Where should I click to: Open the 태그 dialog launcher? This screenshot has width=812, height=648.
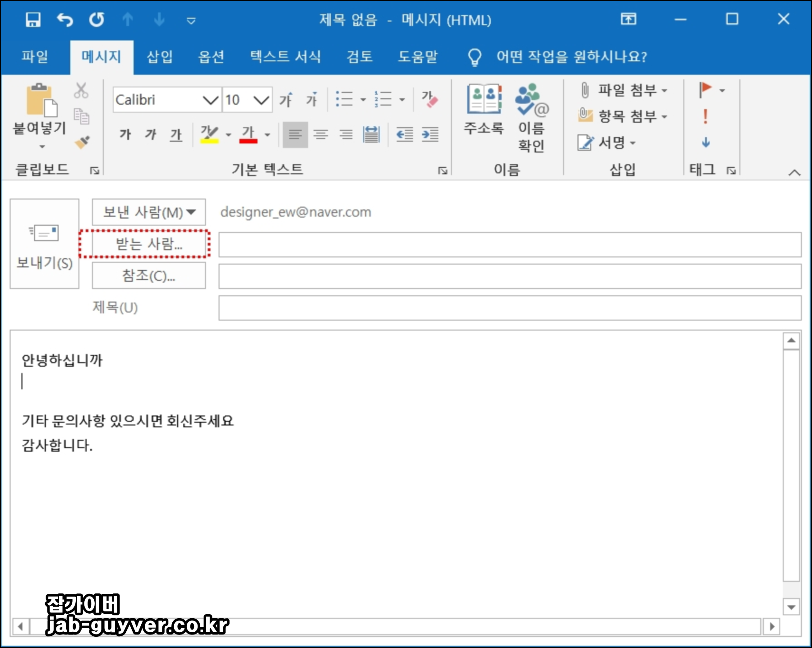coord(731,170)
